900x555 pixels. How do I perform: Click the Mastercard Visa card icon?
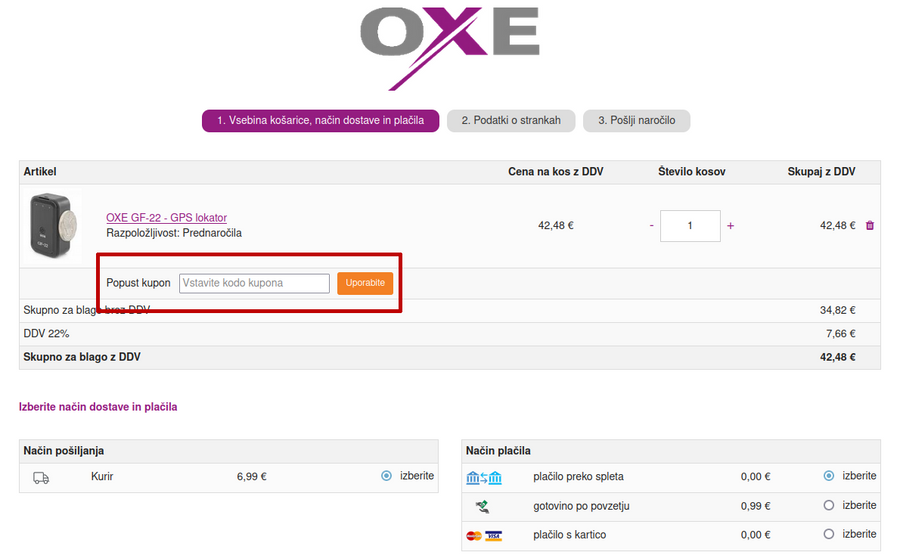click(x=484, y=536)
